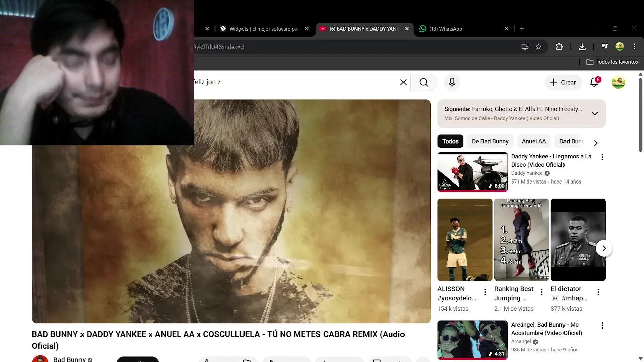Screen dimensions: 644x362
Task: Open options for El dictator short
Action: (x=598, y=292)
